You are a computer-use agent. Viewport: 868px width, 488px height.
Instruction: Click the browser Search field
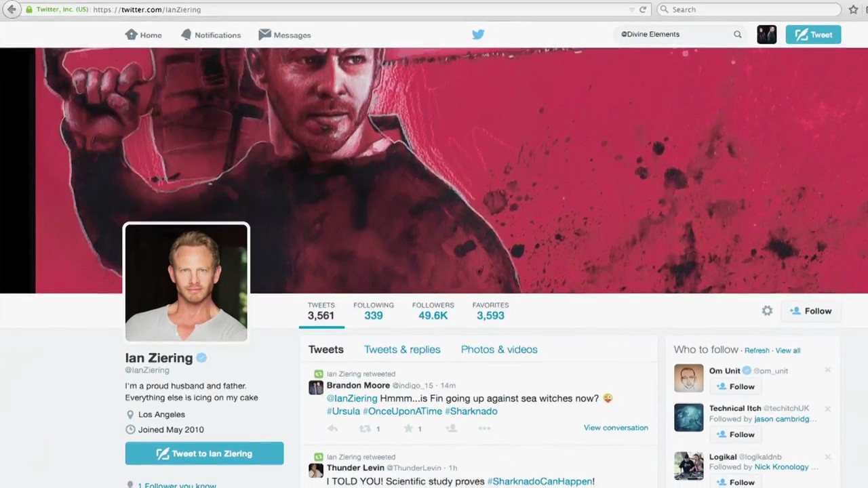pos(749,9)
